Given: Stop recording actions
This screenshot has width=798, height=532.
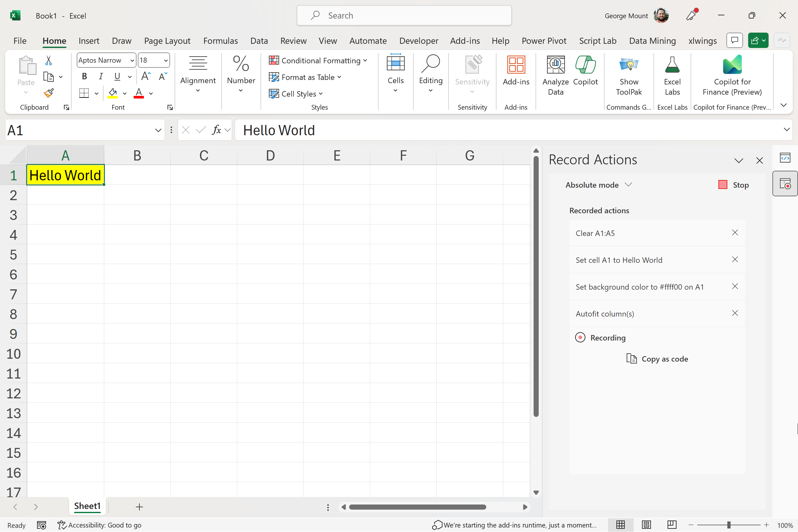Looking at the screenshot, I should pyautogui.click(x=733, y=185).
